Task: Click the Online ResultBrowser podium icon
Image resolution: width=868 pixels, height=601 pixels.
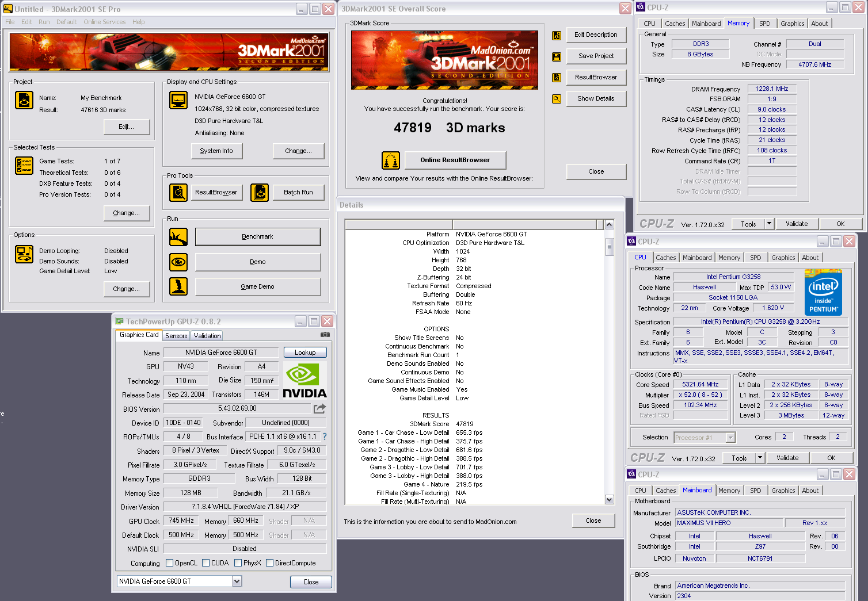Action: pos(391,160)
